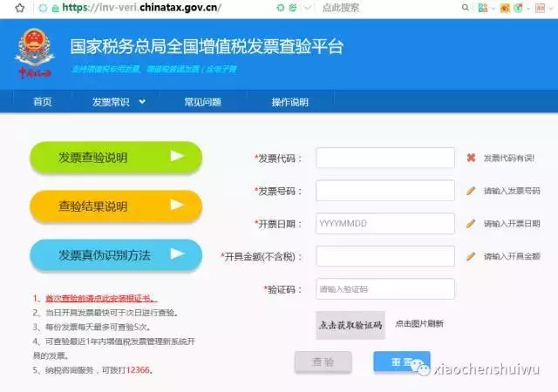Click the green shield extension icon
558x392 pixels.
click(x=519, y=8)
